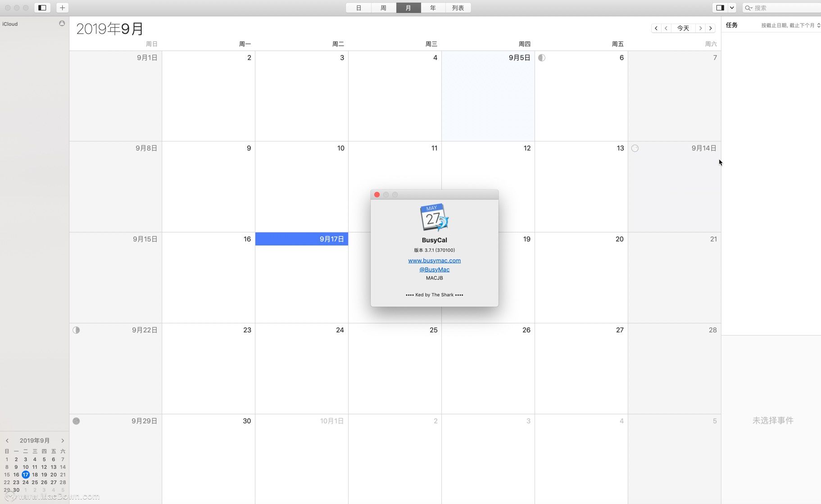Select day 9 in mini calendar

16,467
